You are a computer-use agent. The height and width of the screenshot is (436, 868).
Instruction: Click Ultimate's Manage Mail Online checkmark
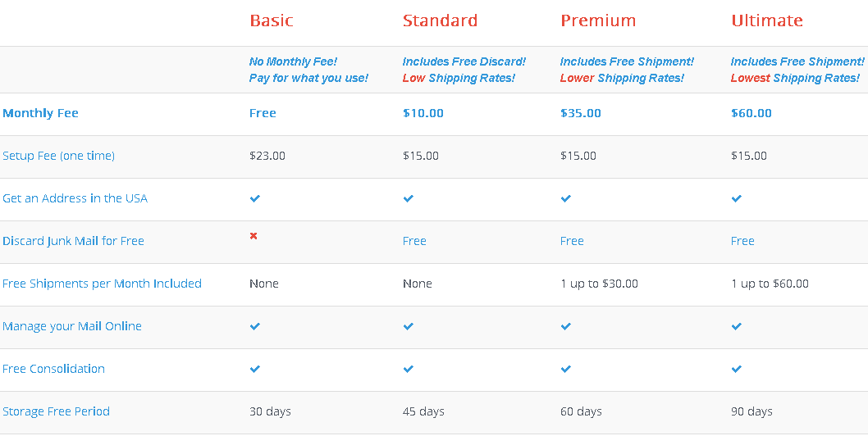pyautogui.click(x=737, y=326)
